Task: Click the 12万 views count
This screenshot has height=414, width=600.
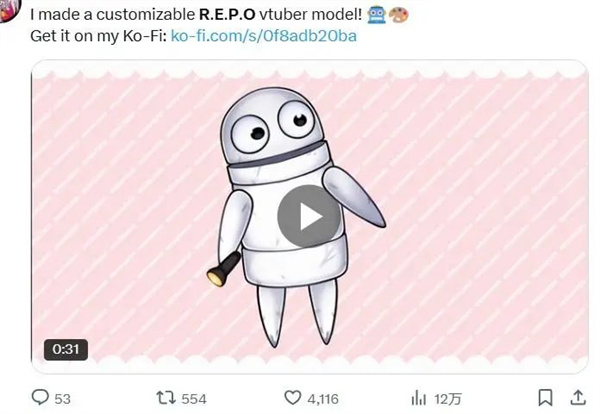Action: click(448, 399)
